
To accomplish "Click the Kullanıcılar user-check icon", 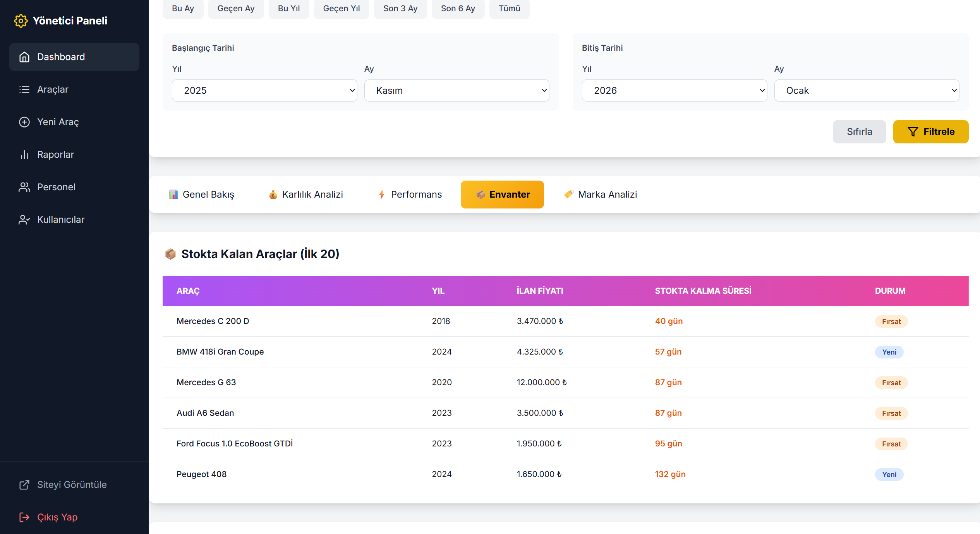I will click(x=24, y=220).
